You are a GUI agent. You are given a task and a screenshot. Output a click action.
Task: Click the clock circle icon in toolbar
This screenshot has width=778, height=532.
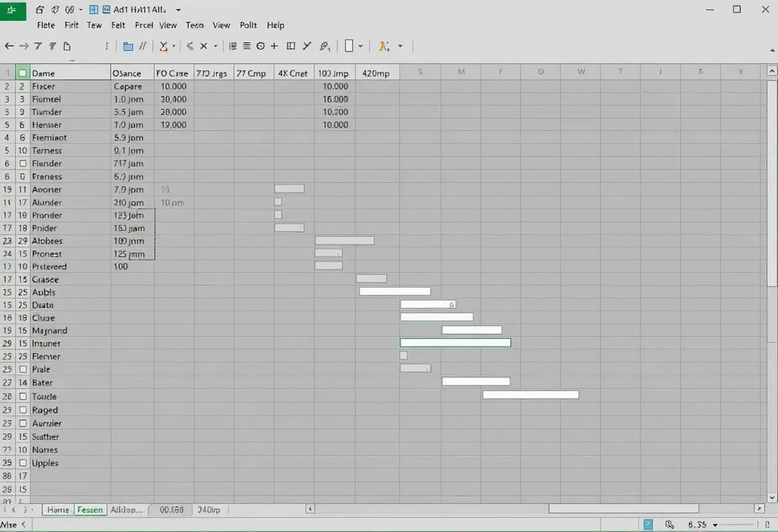[x=261, y=46]
